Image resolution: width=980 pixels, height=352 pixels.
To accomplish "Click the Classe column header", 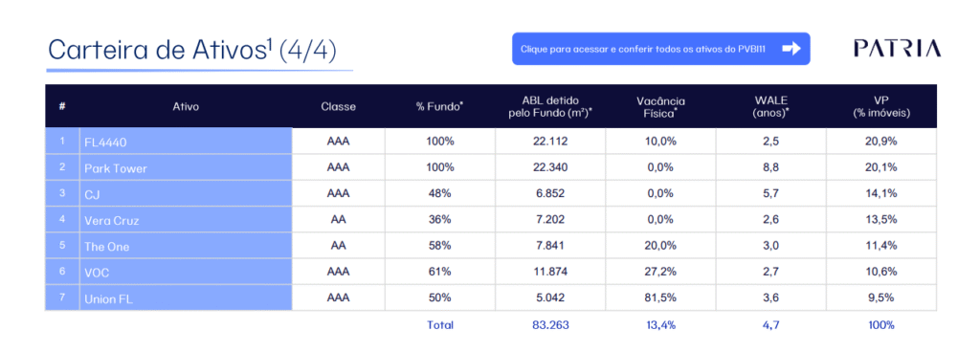I will 338,107.
